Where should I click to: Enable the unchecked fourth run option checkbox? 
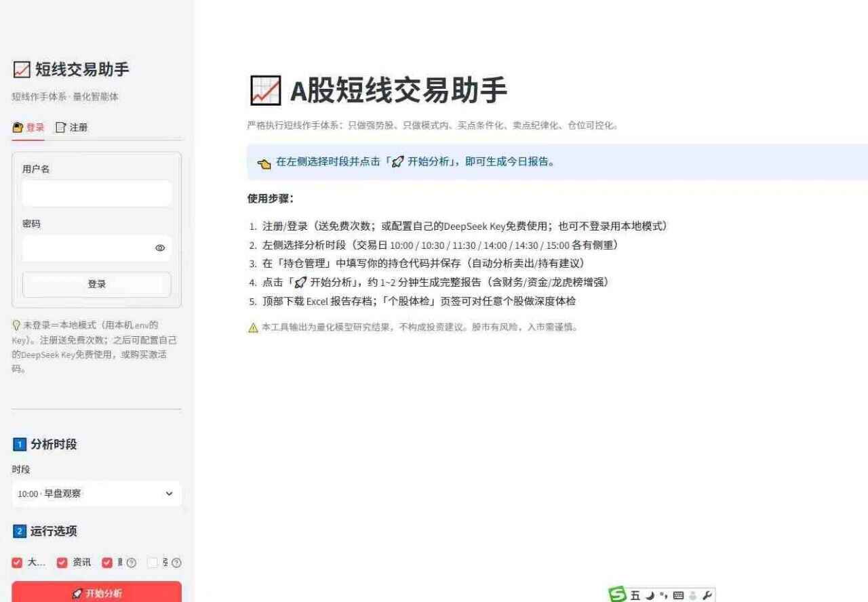click(x=152, y=563)
